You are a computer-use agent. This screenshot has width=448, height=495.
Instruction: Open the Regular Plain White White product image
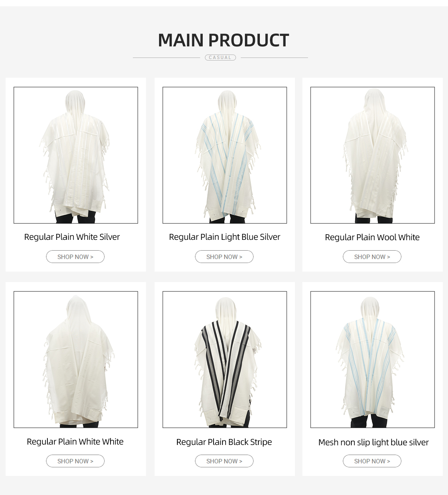pyautogui.click(x=76, y=359)
